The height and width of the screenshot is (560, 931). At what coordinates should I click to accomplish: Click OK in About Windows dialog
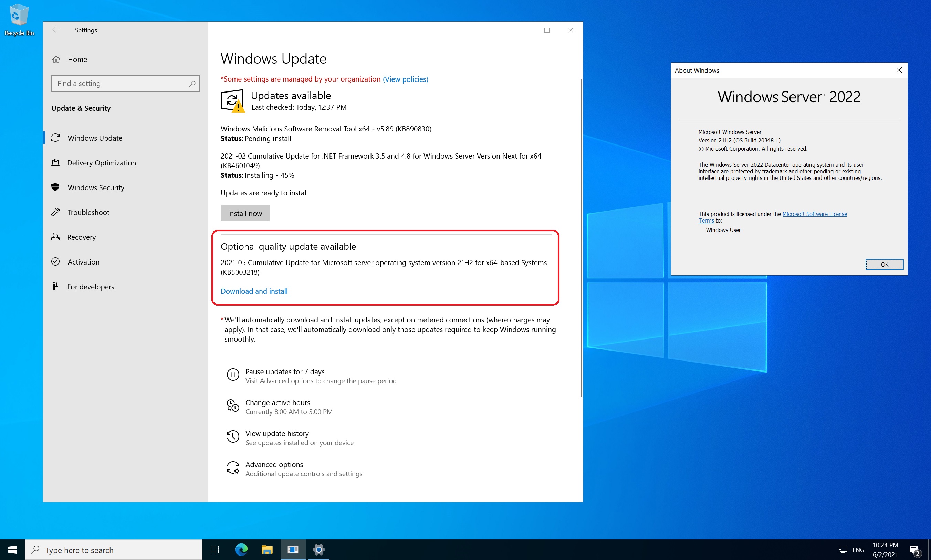(x=884, y=264)
